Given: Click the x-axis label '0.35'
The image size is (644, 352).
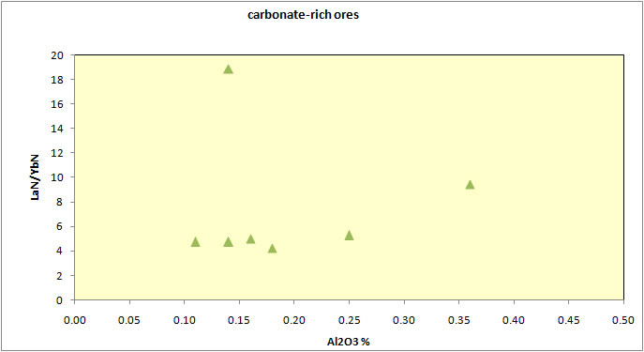Looking at the screenshot, I should (458, 320).
